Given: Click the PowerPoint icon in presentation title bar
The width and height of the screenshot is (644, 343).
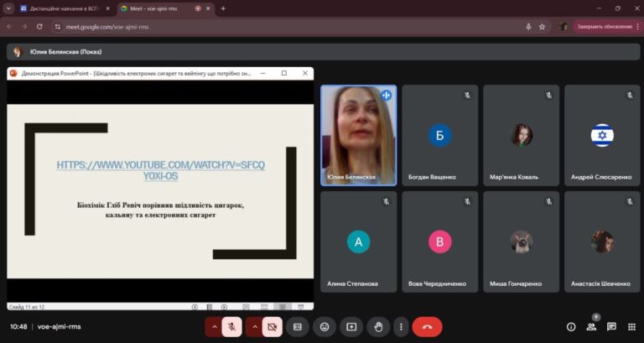Looking at the screenshot, I should [x=13, y=73].
